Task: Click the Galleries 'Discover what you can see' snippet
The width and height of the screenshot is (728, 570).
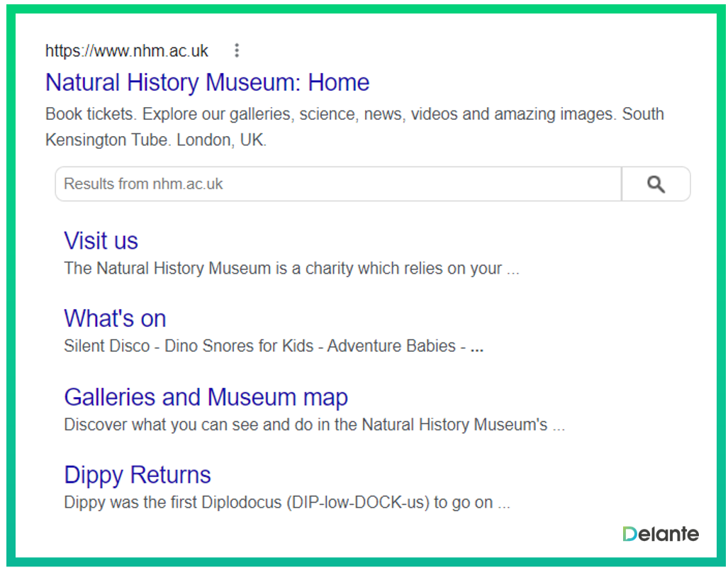Action: 313,425
